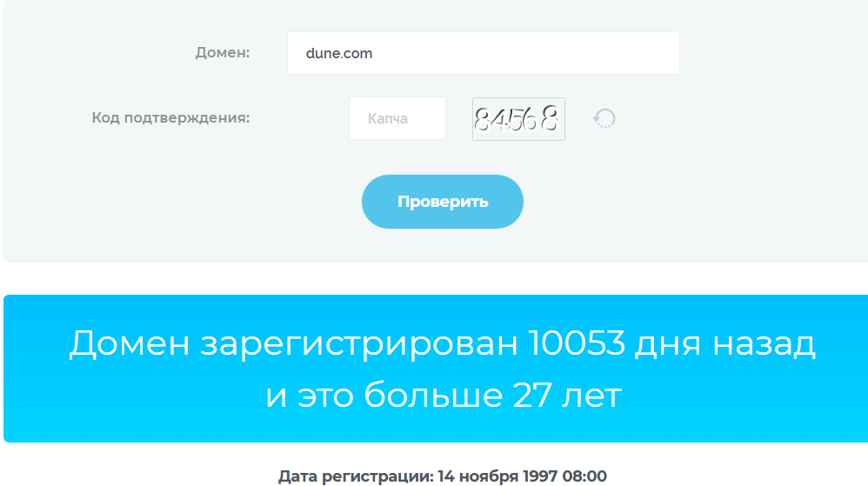The width and height of the screenshot is (868, 486).
Task: Click the word назад in blue banner
Action: [x=764, y=343]
